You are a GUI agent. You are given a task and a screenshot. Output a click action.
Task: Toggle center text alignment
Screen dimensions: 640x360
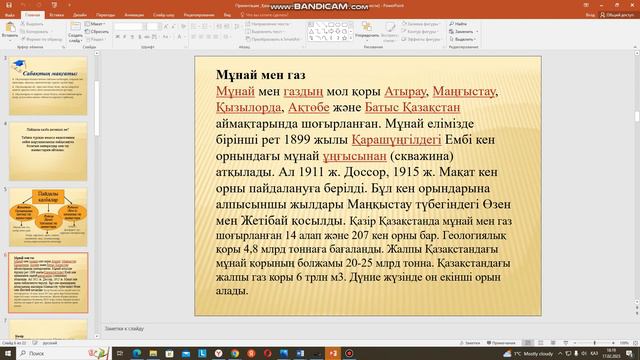201,37
